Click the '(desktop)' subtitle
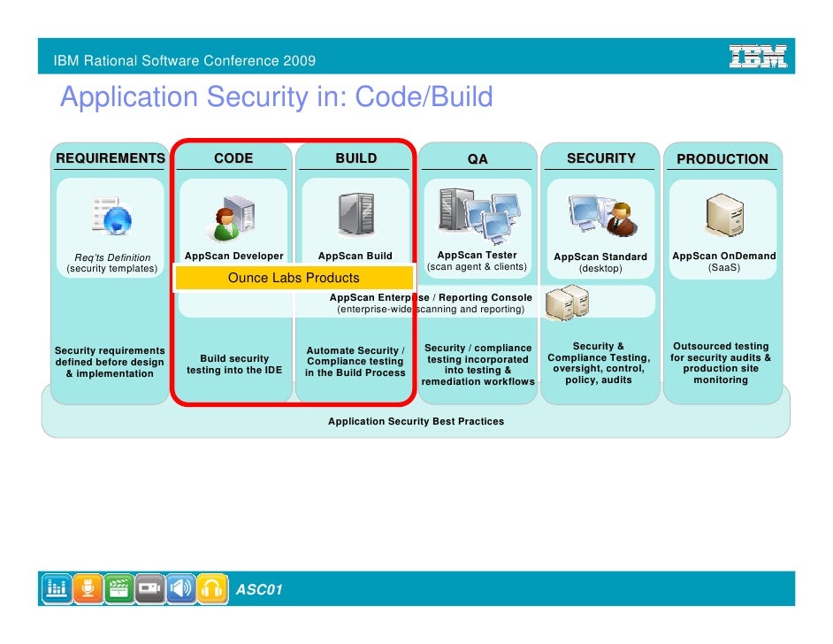 (600, 269)
